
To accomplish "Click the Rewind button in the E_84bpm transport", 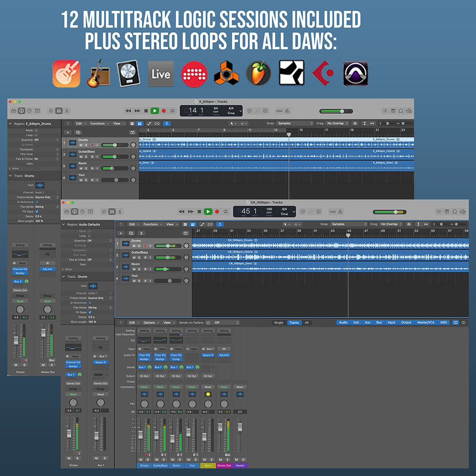I will 128,110.
